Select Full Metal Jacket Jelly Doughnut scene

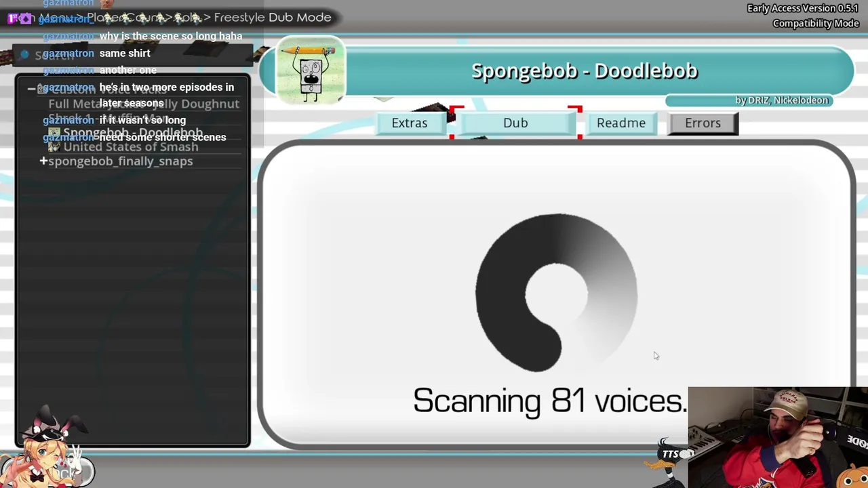click(144, 104)
